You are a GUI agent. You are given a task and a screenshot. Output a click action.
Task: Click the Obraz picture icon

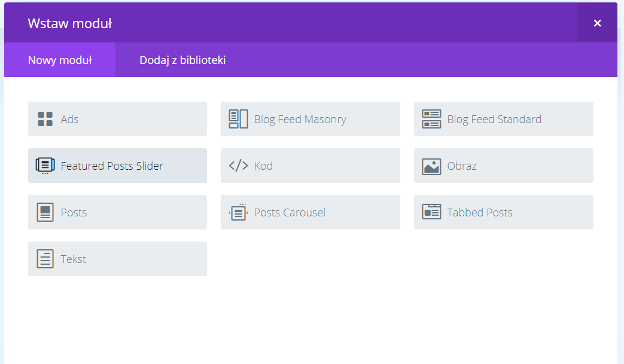(x=431, y=166)
